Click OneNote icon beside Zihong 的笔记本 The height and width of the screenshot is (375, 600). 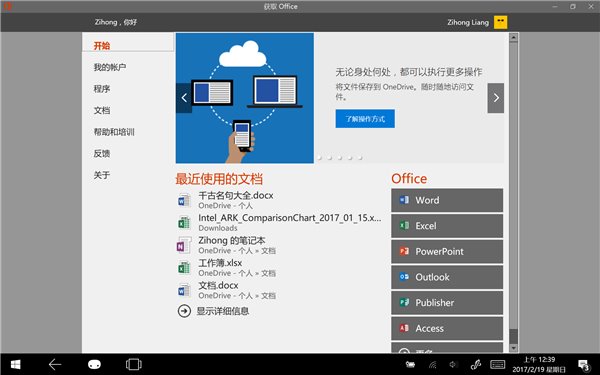[x=184, y=245]
